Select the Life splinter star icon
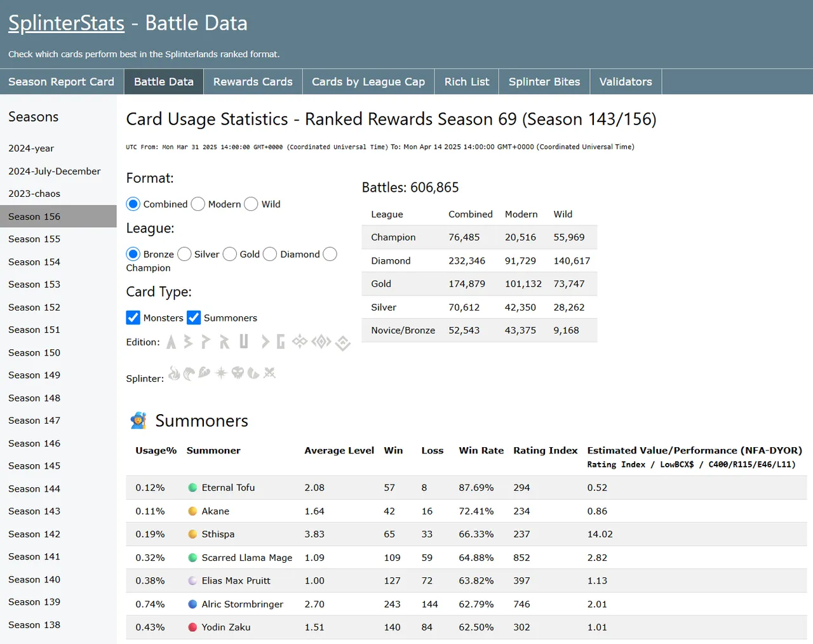This screenshot has width=813, height=644. 221,373
